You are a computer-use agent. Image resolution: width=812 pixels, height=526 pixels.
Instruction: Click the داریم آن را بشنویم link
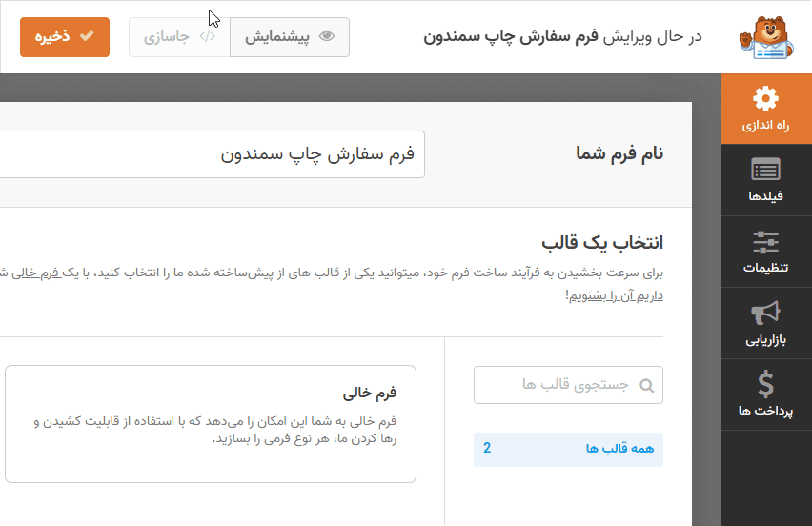pyautogui.click(x=616, y=295)
